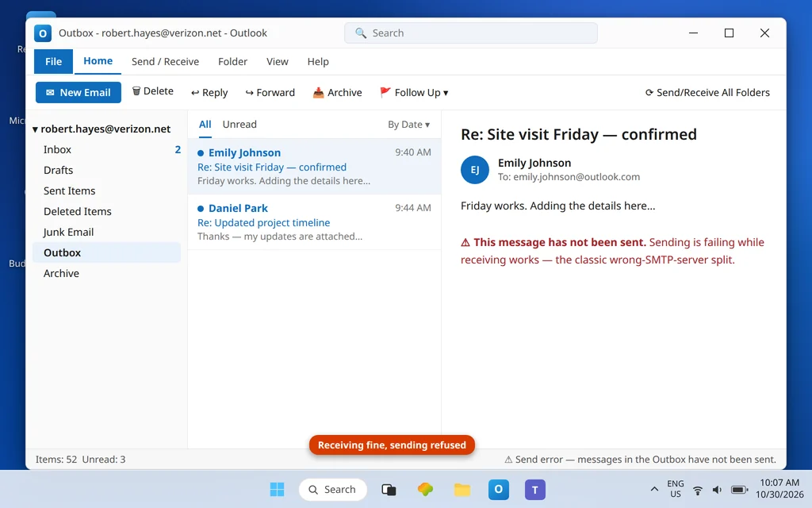Open the Archive folder in sidebar
This screenshot has height=508, width=812.
(x=107, y=273)
